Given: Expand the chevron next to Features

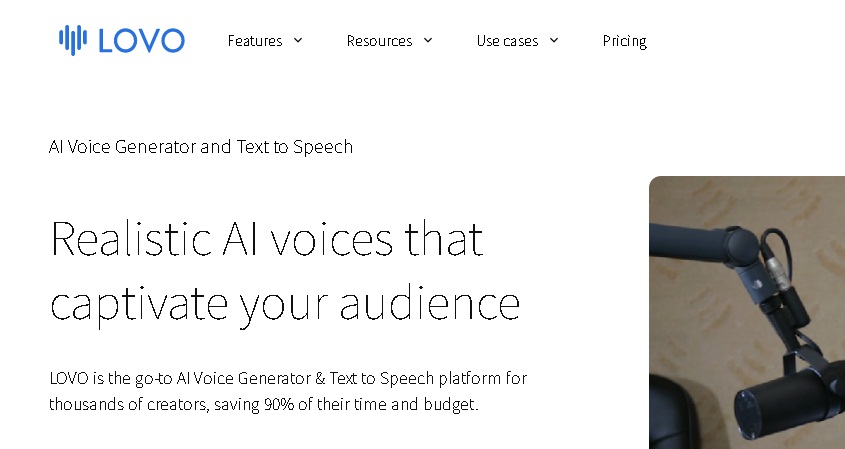Looking at the screenshot, I should [x=297, y=41].
